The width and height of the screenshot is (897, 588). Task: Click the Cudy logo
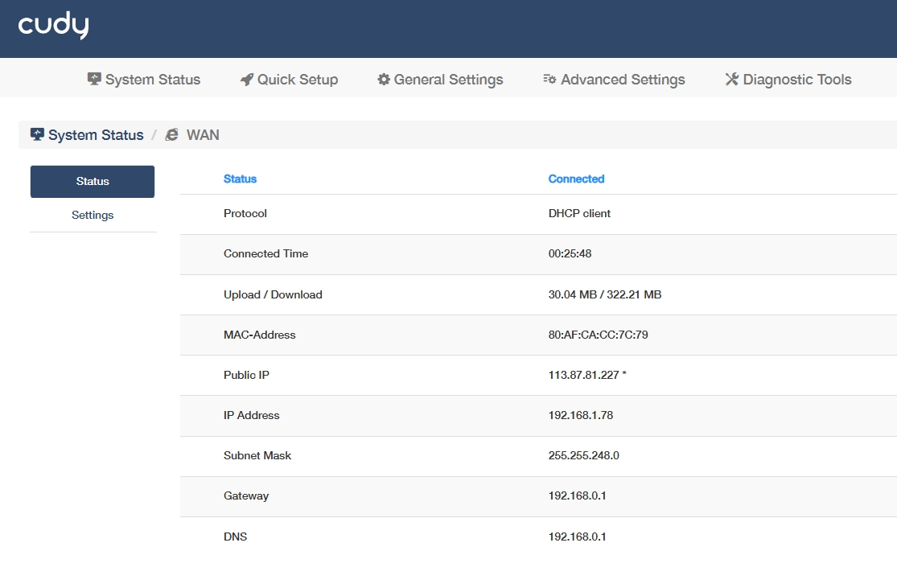(x=54, y=25)
